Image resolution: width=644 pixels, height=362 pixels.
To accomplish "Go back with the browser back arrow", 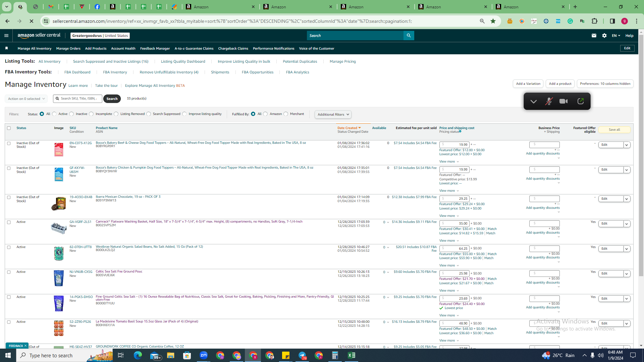I will pyautogui.click(x=7, y=21).
